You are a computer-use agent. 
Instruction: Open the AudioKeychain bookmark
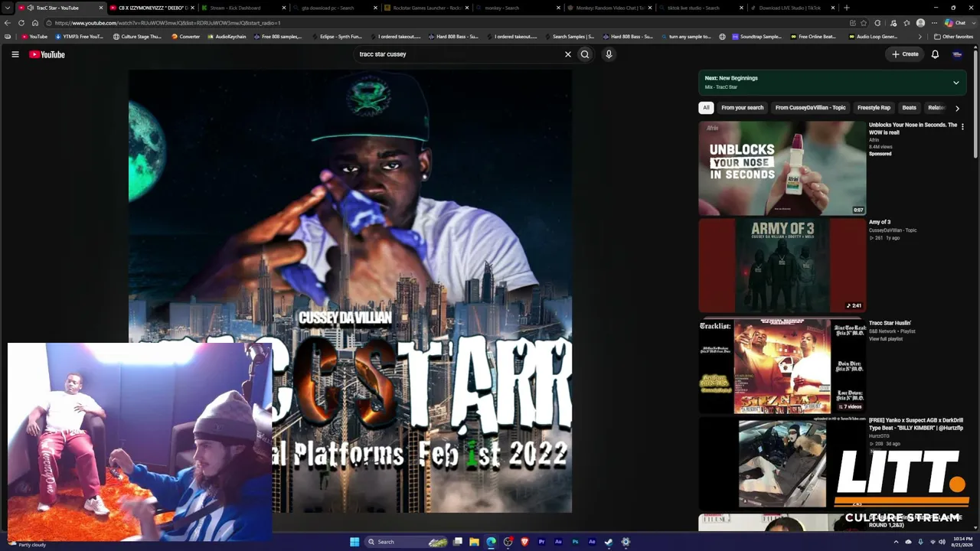tap(227, 37)
